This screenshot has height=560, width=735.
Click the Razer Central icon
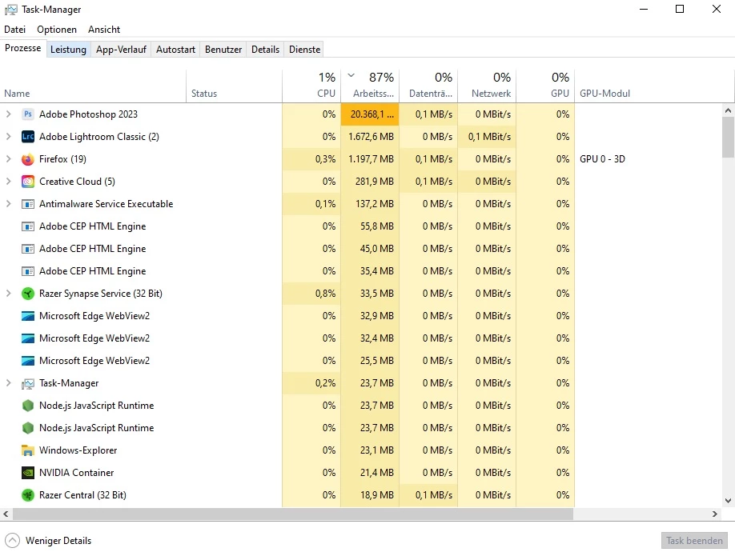pos(28,495)
